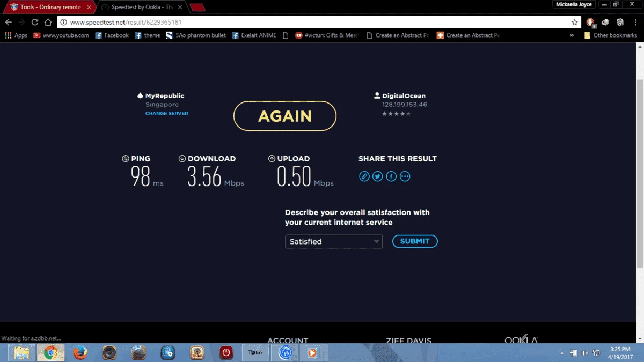Launch Firefox from taskbar
This screenshot has width=644, height=362.
click(80, 352)
